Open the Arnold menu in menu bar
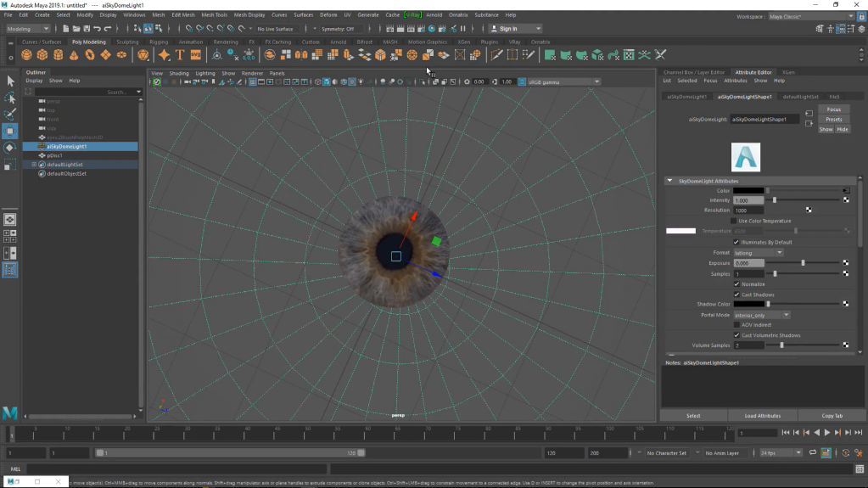The width and height of the screenshot is (868, 488). [434, 15]
